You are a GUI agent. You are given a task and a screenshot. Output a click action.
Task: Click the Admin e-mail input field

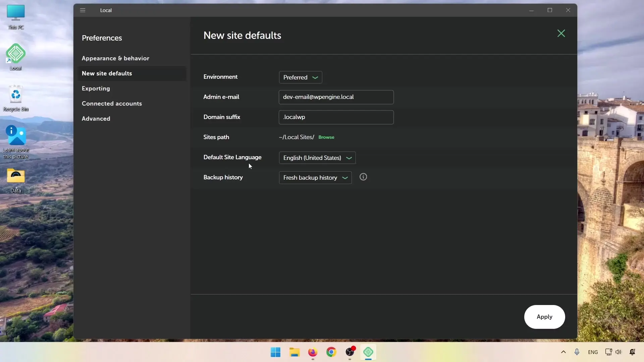(336, 97)
